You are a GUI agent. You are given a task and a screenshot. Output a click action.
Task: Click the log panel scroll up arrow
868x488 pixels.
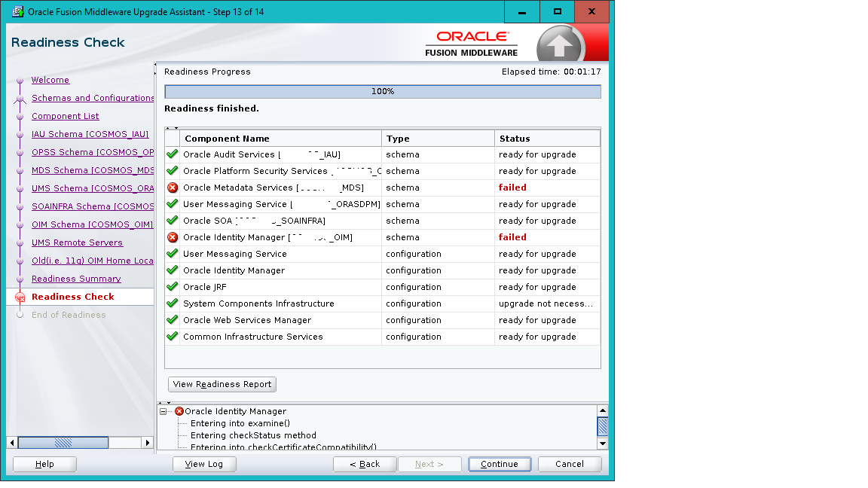[603, 410]
